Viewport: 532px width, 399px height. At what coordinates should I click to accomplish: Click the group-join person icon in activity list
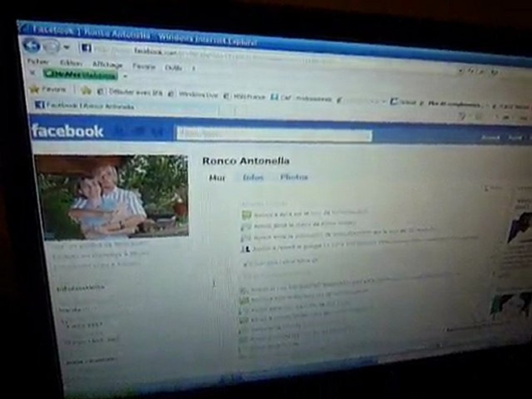coord(245,249)
